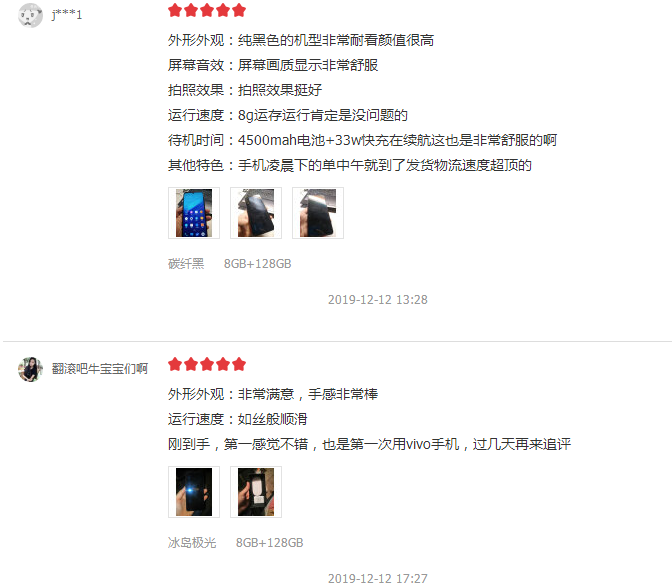Click the 翻滚吧牛宝宝们啊 user avatar
Image resolution: width=672 pixels, height=588 pixels.
(x=30, y=369)
